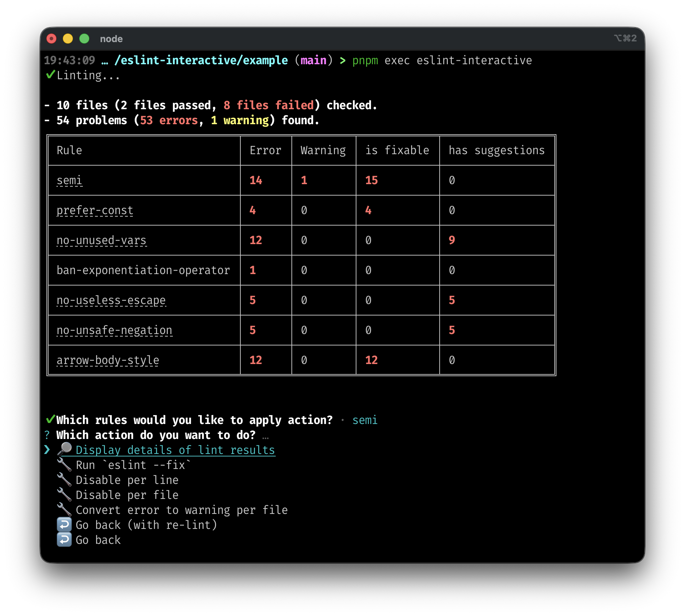The height and width of the screenshot is (616, 685).
Task: Click the yellow minimize window button
Action: 68,39
